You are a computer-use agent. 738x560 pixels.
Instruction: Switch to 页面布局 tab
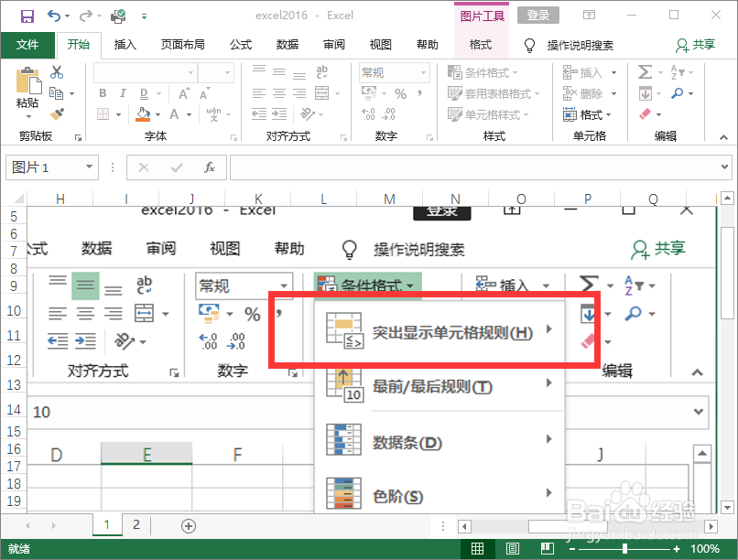click(182, 45)
